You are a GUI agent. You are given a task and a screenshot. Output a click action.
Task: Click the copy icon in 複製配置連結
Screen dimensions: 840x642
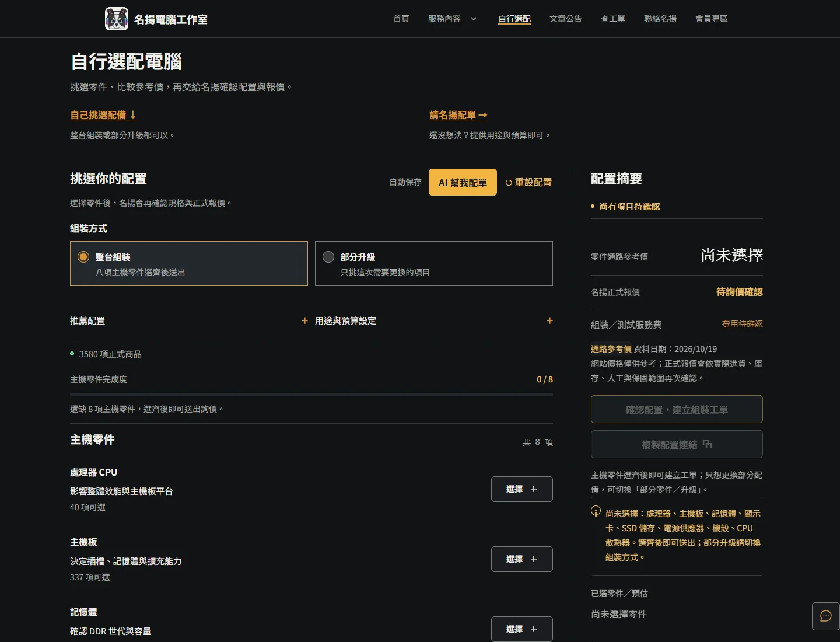pos(708,444)
